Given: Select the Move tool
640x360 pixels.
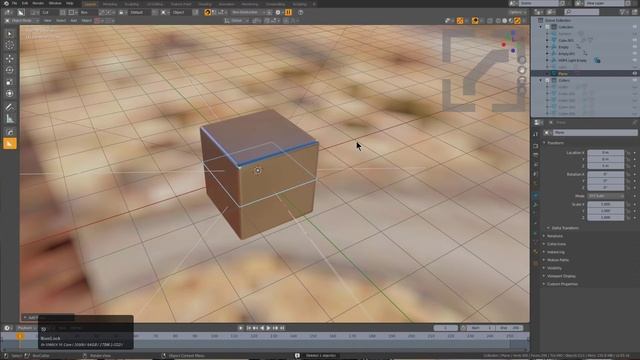Looking at the screenshot, I should [x=10, y=58].
